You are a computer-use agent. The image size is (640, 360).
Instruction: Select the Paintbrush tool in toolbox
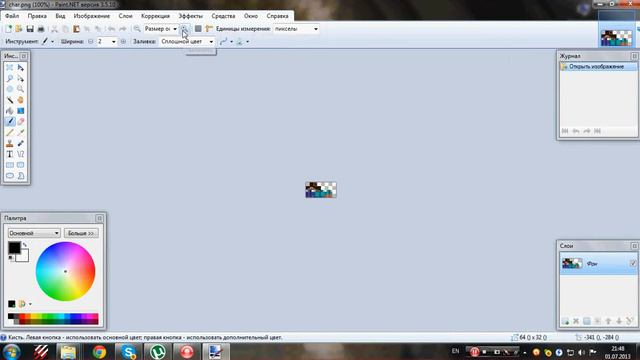(10, 122)
